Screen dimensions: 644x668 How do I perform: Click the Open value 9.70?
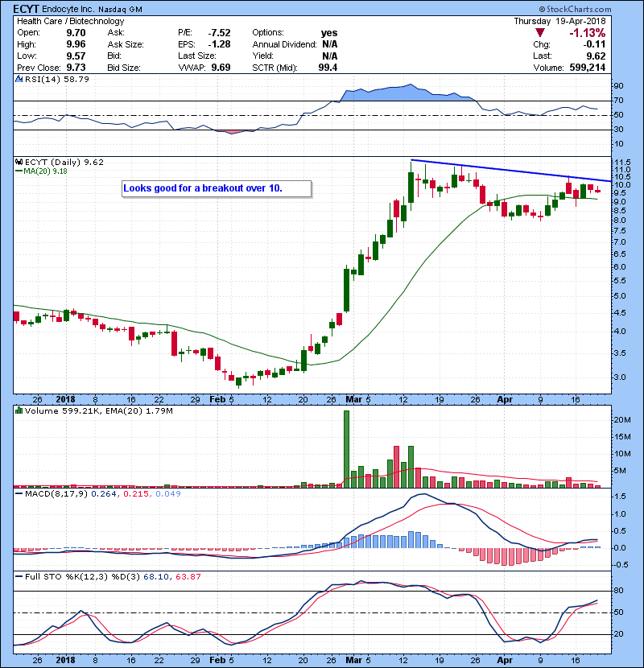76,33
